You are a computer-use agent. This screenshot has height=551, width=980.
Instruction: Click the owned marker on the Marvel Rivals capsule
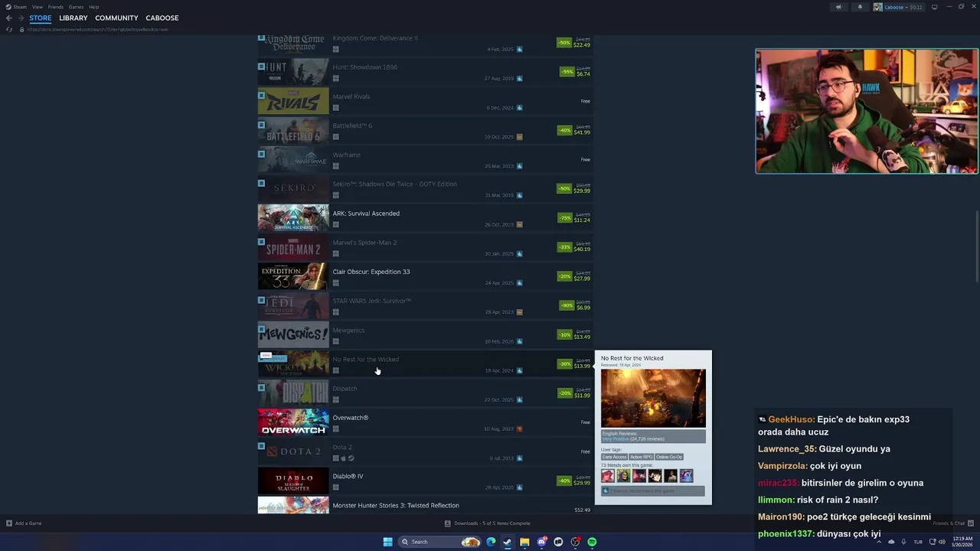pyautogui.click(x=261, y=96)
